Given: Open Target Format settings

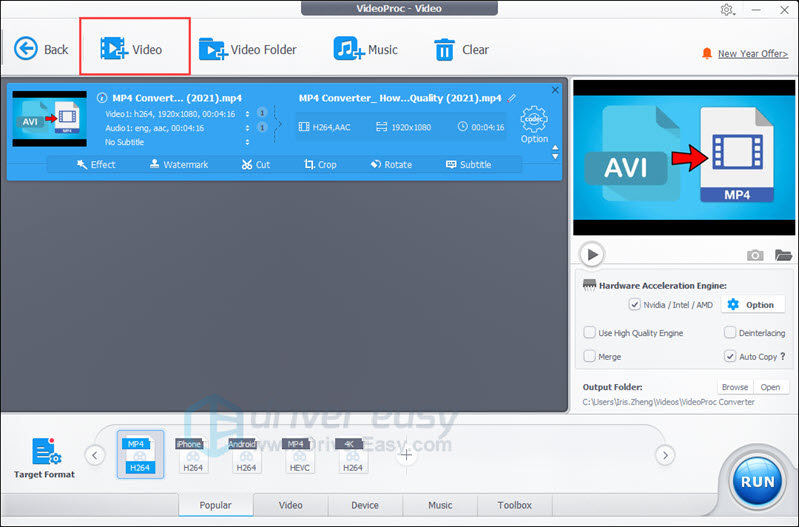Looking at the screenshot, I should click(x=45, y=458).
